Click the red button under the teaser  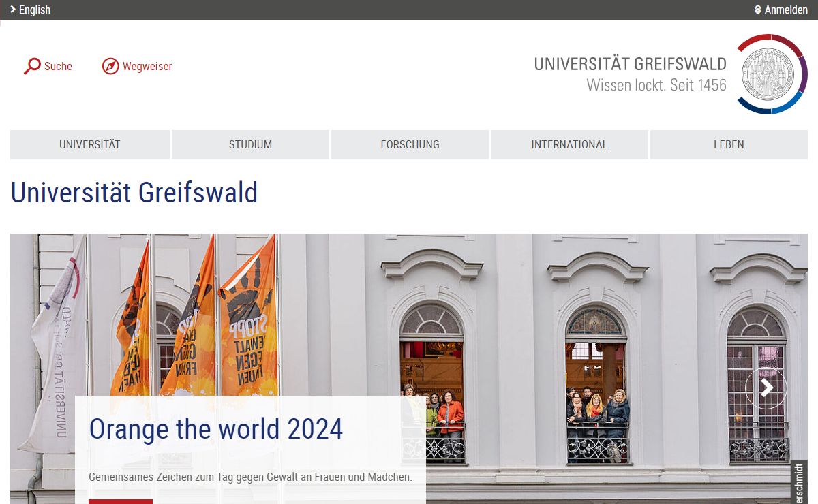click(x=121, y=501)
